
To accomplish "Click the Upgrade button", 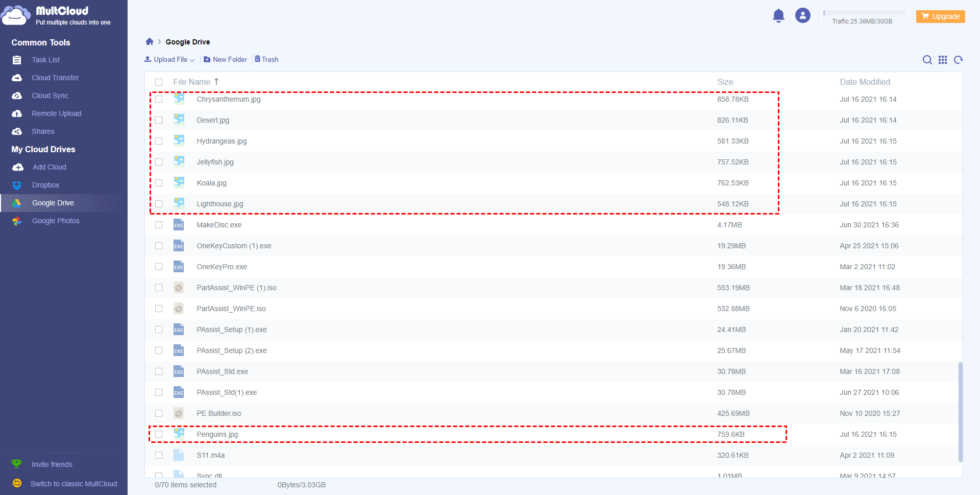I will [941, 16].
